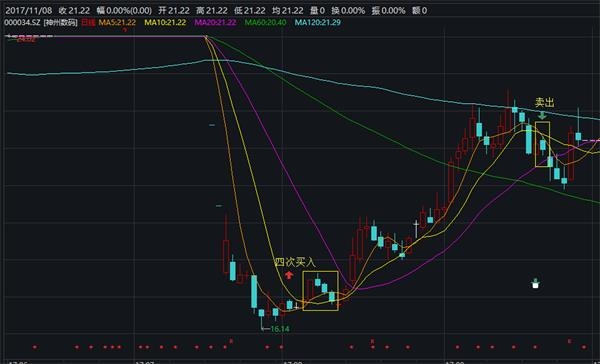
Task: Click the 四次买入 annotation text
Action: click(x=295, y=262)
